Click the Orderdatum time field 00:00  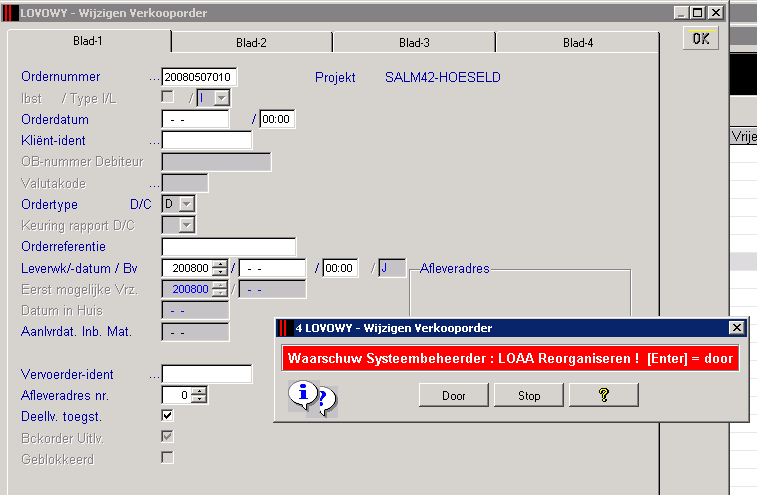277,119
